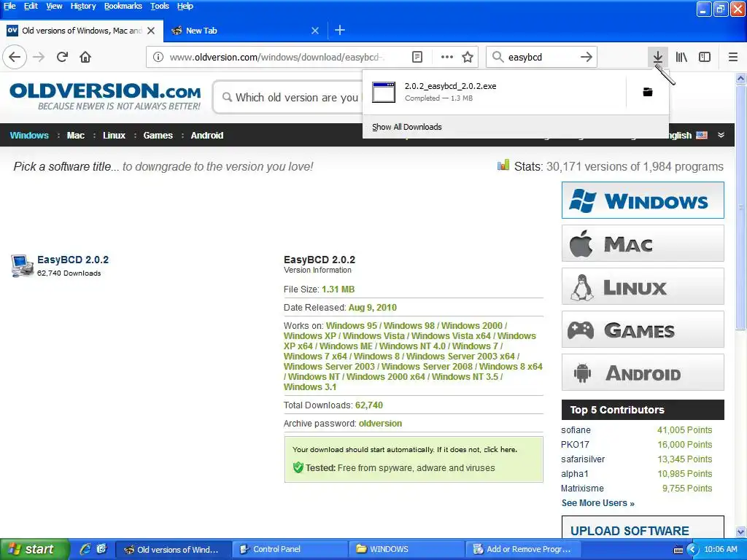
Task: Select Mac in the site navigation bar
Action: point(76,135)
